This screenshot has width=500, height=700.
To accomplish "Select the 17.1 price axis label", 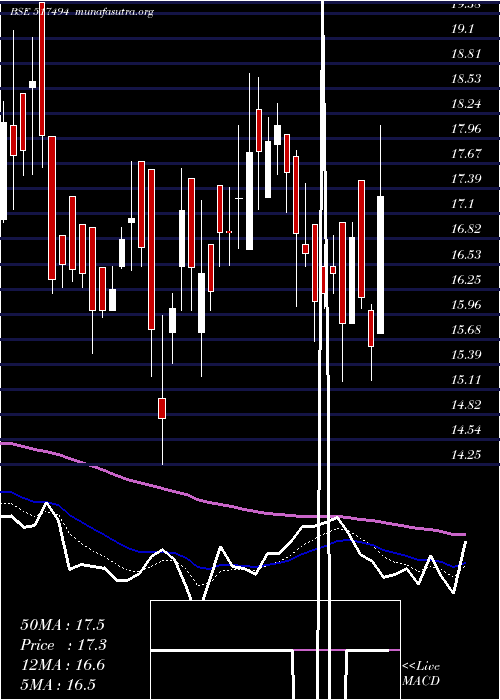I will click(x=462, y=204).
